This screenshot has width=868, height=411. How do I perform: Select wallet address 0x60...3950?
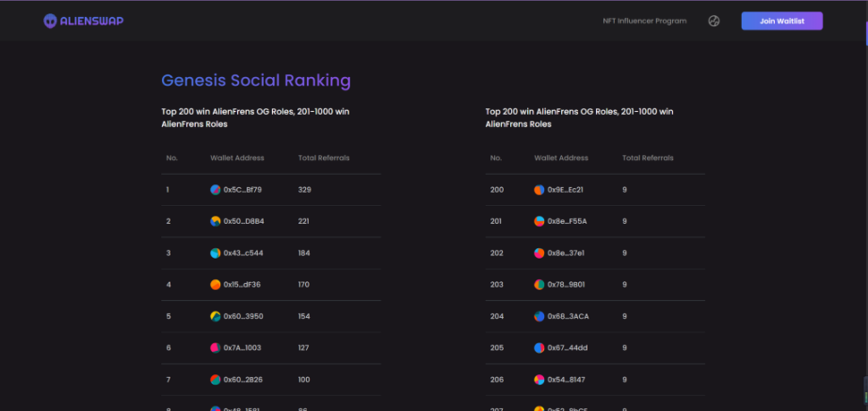pos(242,316)
